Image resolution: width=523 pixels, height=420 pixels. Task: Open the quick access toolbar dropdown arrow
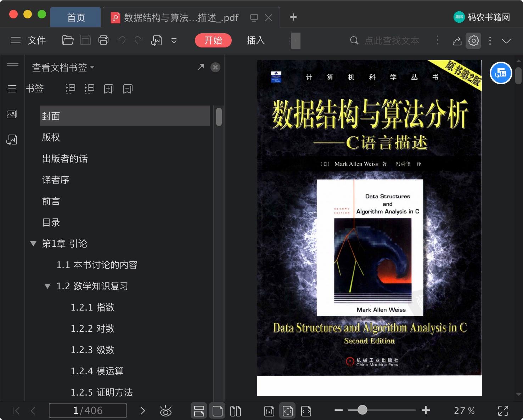[174, 41]
